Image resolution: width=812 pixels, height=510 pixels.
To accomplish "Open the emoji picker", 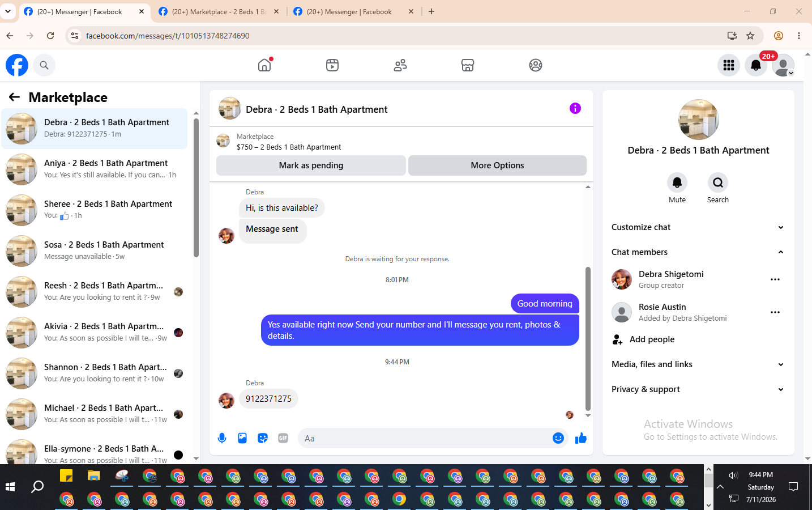I will [x=558, y=438].
